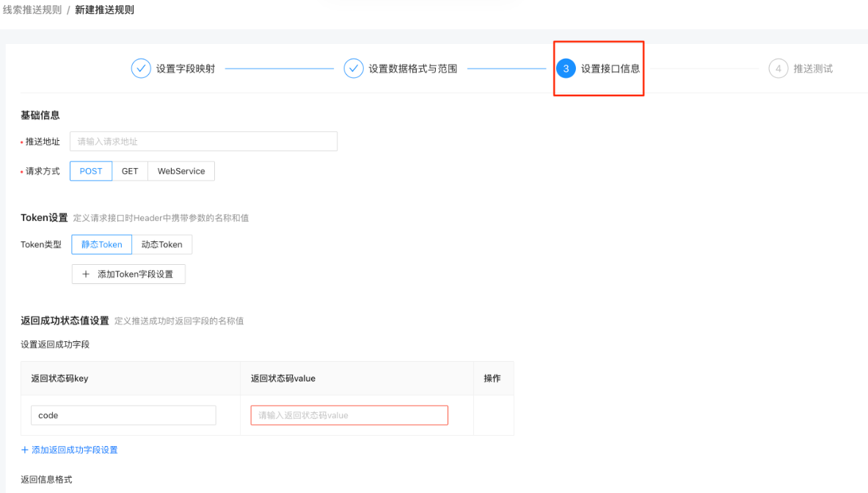The height and width of the screenshot is (493, 868).
Task: Choose WebService as the request method
Action: (x=180, y=170)
